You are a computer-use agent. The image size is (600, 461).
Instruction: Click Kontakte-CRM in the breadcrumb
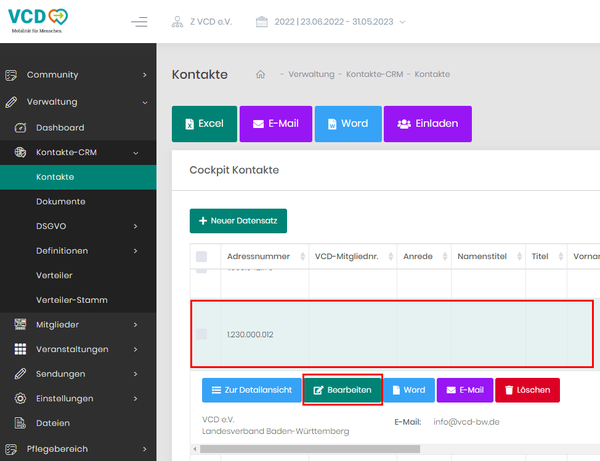tap(375, 74)
